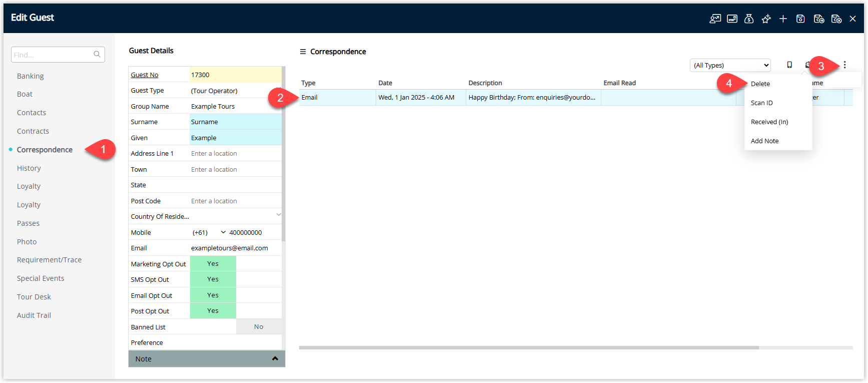This screenshot has height=383, width=868.
Task: Collapse the Note panel arrow
Action: point(275,358)
